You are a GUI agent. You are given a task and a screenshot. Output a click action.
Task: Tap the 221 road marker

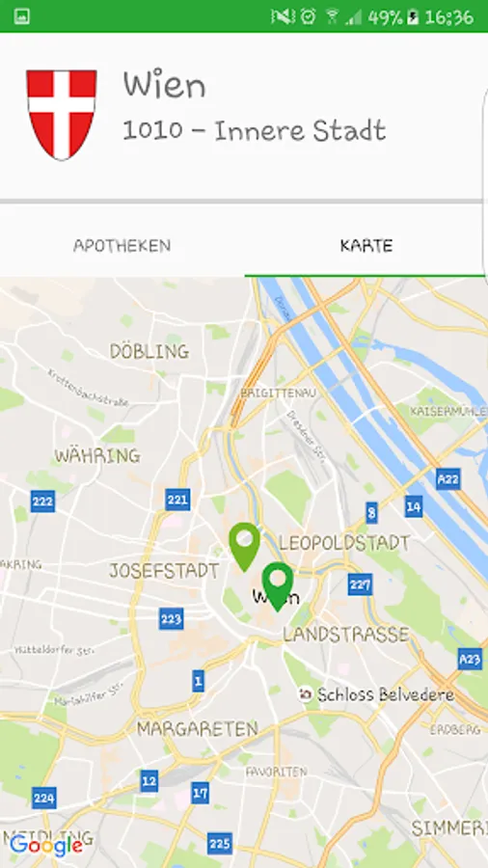[177, 500]
